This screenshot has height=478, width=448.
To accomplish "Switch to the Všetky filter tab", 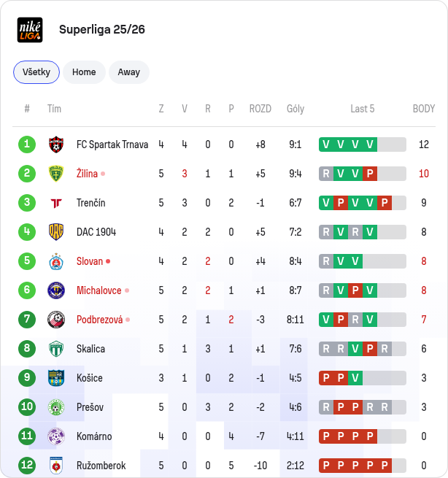I will tap(36, 72).
